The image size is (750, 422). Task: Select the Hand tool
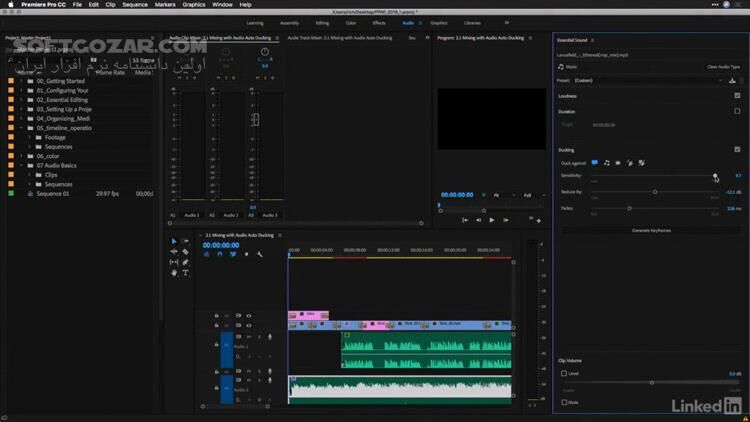tap(174, 273)
